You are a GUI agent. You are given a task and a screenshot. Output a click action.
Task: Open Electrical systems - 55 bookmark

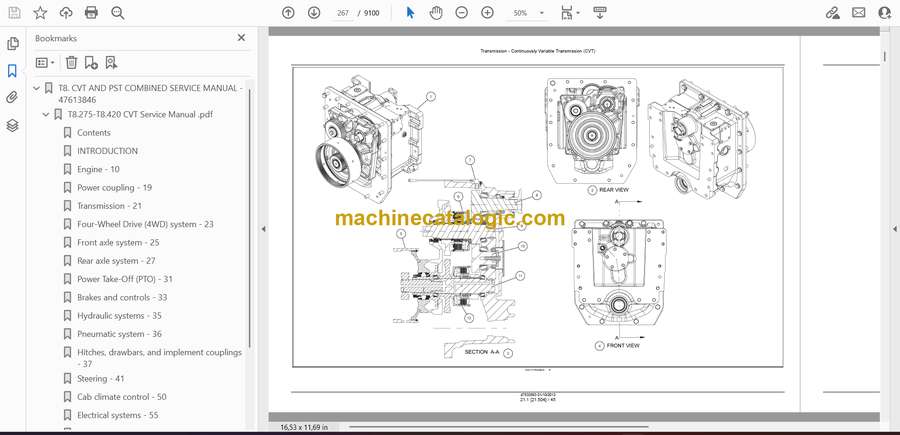[118, 415]
